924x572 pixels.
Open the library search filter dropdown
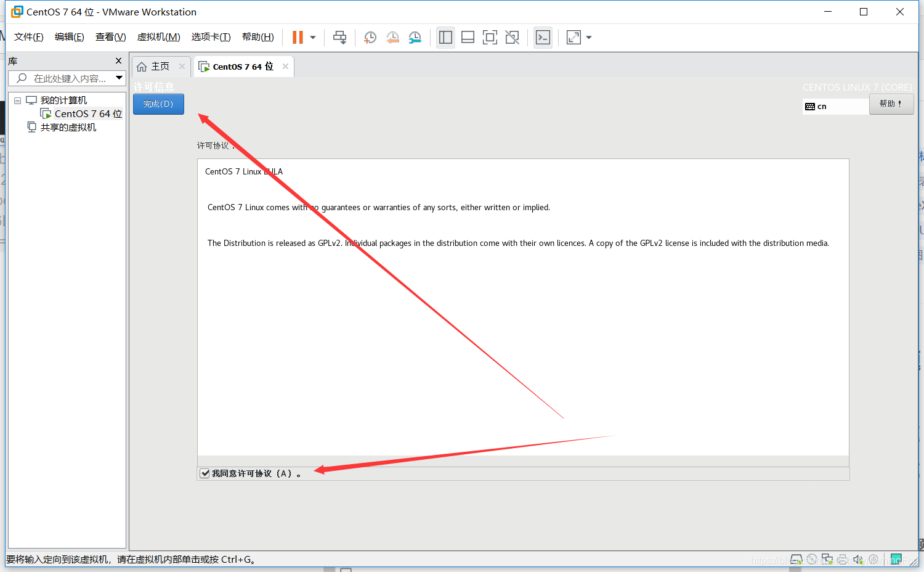[120, 78]
